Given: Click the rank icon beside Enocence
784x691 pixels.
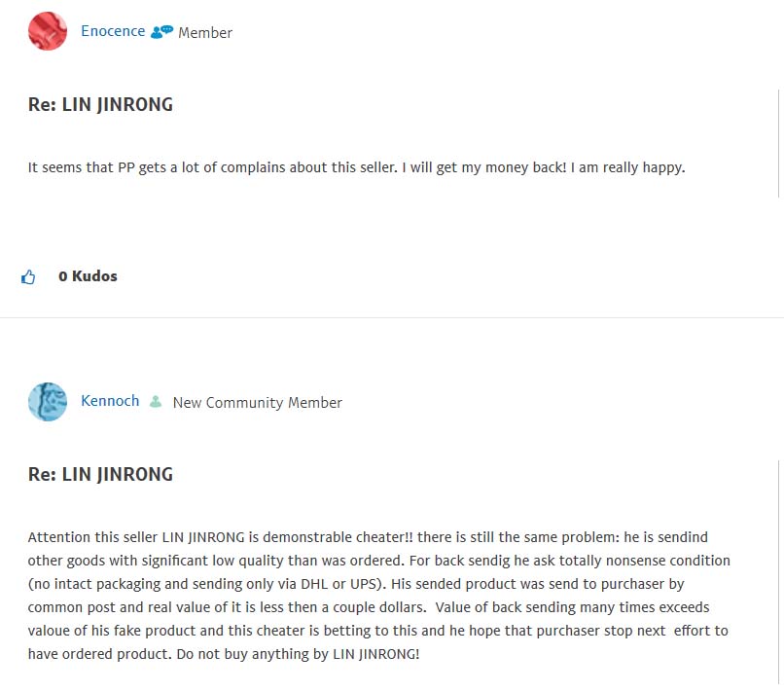Looking at the screenshot, I should [x=161, y=31].
